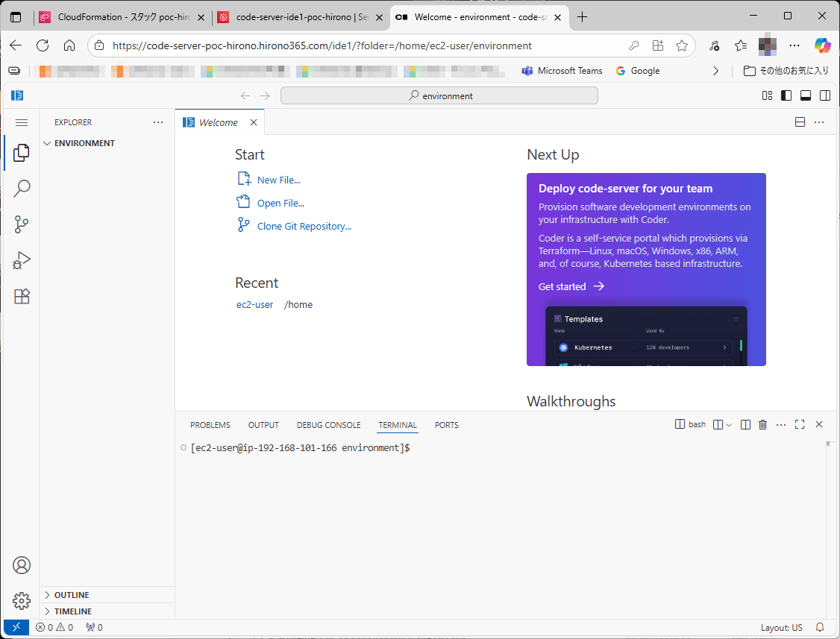Image resolution: width=840 pixels, height=639 pixels.
Task: Open editor more actions ellipsis
Action: coord(819,122)
